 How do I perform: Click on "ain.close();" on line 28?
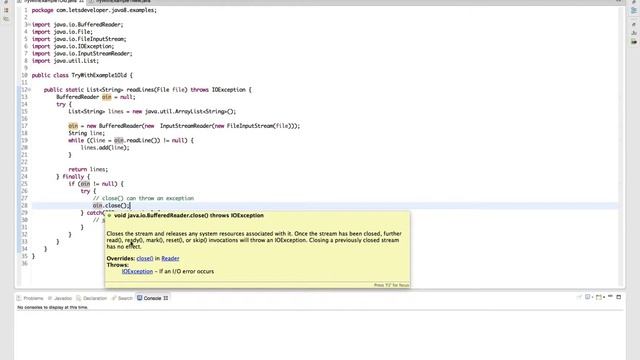[111, 205]
